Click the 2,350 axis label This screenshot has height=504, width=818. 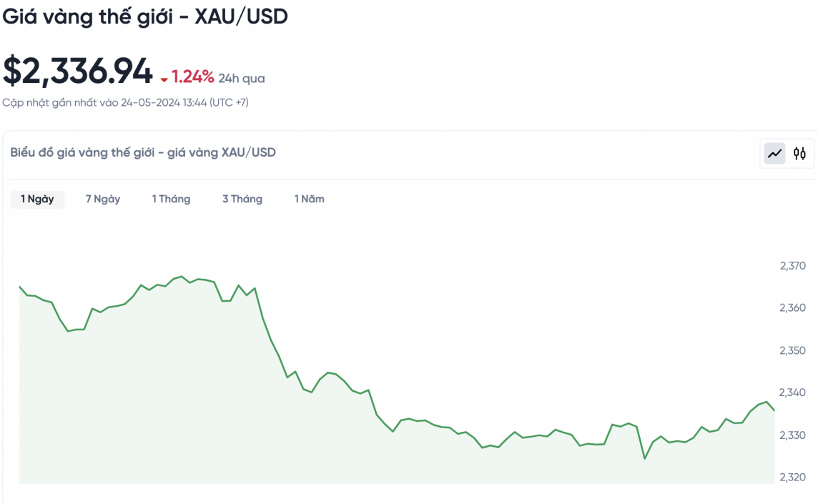pyautogui.click(x=792, y=350)
